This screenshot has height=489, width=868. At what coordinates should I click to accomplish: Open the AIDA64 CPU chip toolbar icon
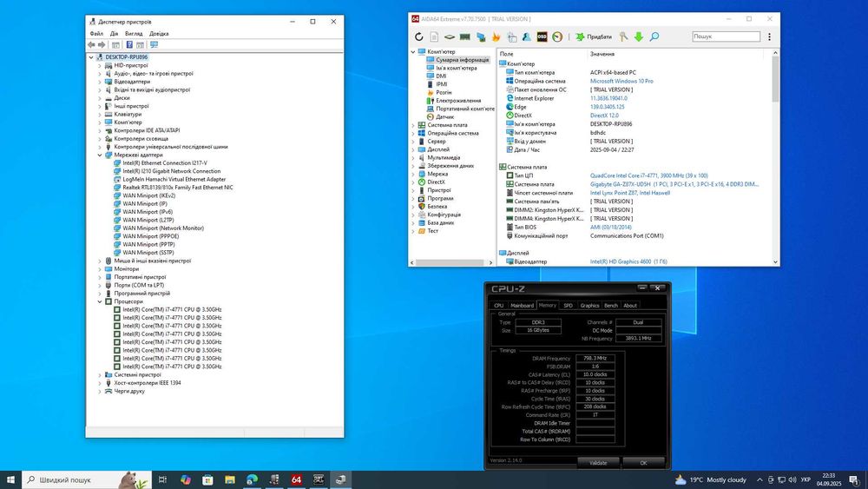[450, 36]
